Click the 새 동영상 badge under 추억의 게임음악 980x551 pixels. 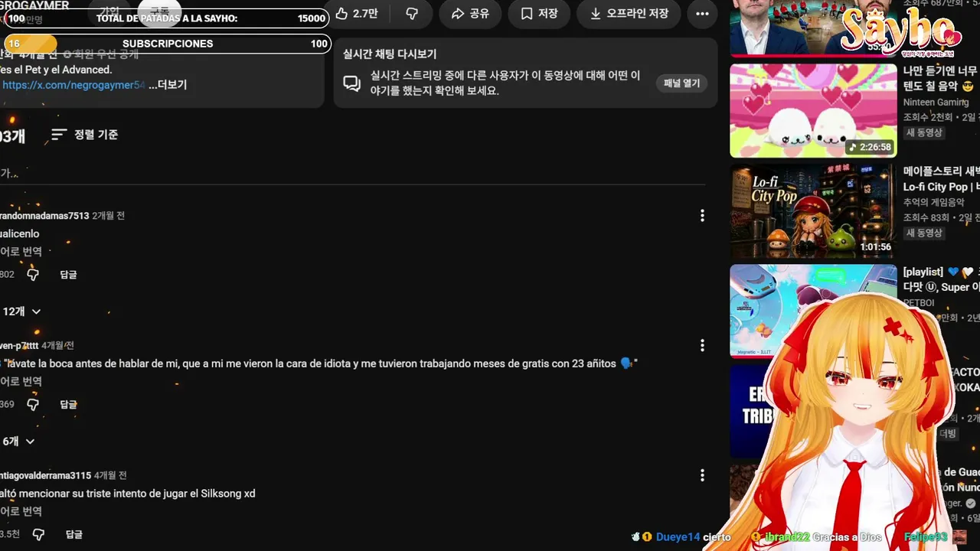[924, 233]
